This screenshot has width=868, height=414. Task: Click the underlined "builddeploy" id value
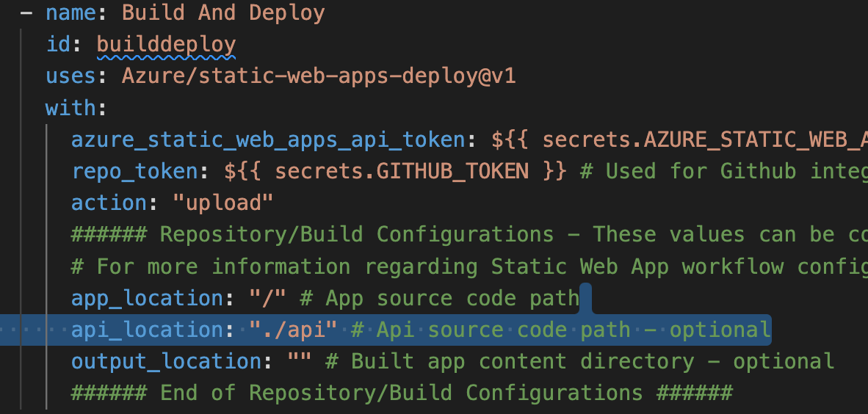point(166,45)
